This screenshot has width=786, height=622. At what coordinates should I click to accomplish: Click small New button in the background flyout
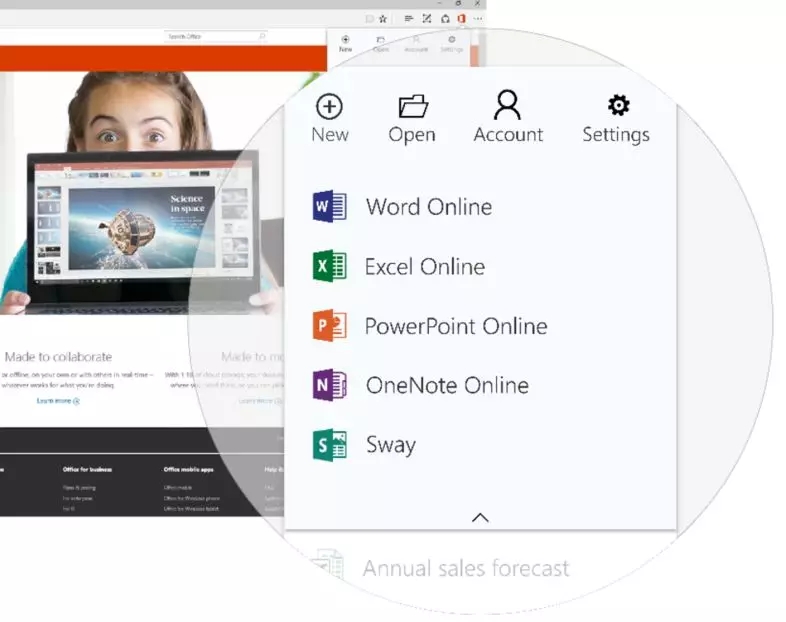[345, 44]
